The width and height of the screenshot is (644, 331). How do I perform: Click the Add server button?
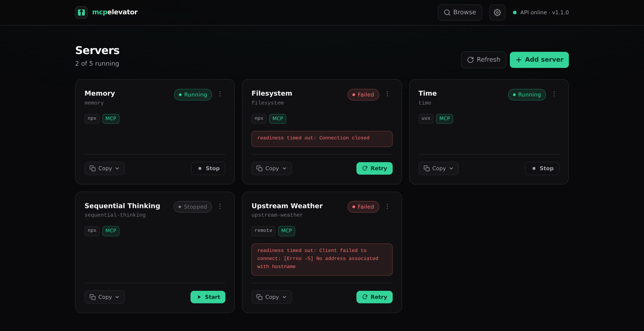point(539,60)
